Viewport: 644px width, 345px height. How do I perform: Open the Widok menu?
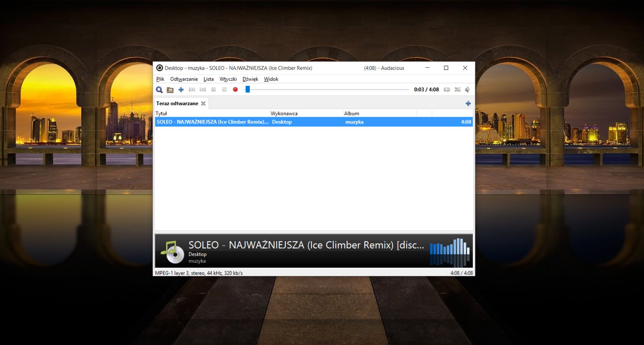click(271, 79)
